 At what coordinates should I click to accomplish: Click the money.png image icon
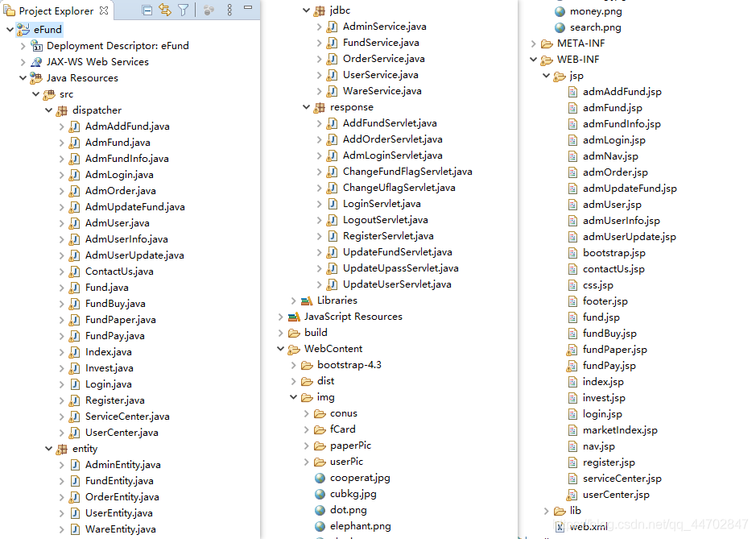560,11
